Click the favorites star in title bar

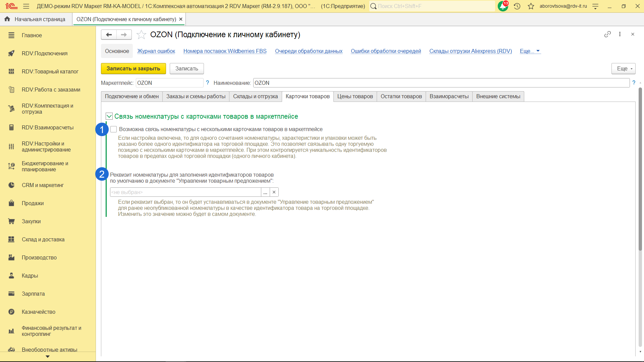tap(531, 6)
